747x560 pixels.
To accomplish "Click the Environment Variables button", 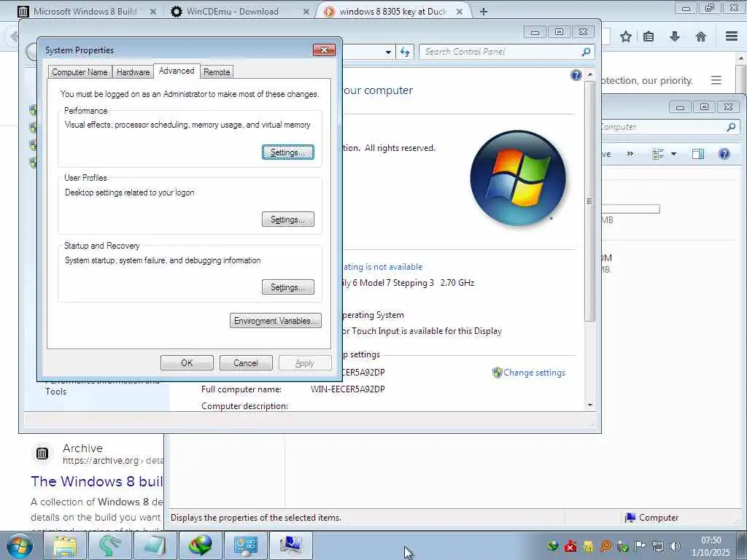I will pyautogui.click(x=275, y=321).
